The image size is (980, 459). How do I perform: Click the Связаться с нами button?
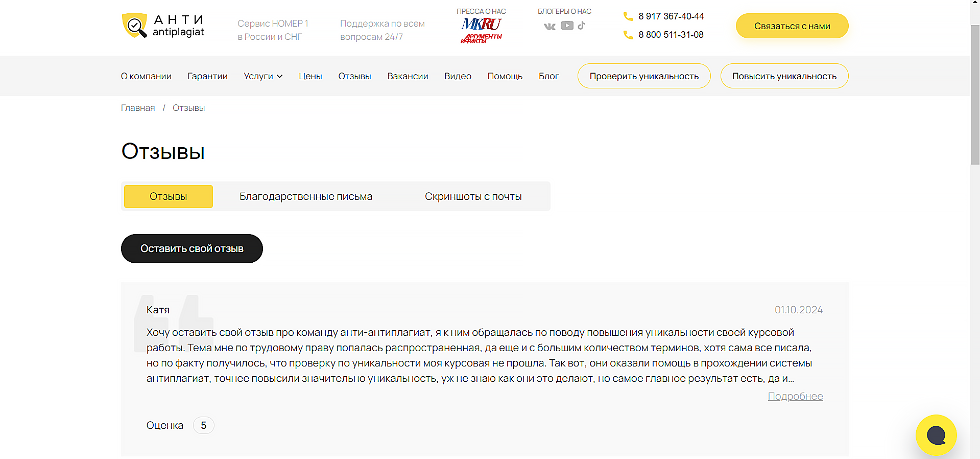(x=792, y=26)
